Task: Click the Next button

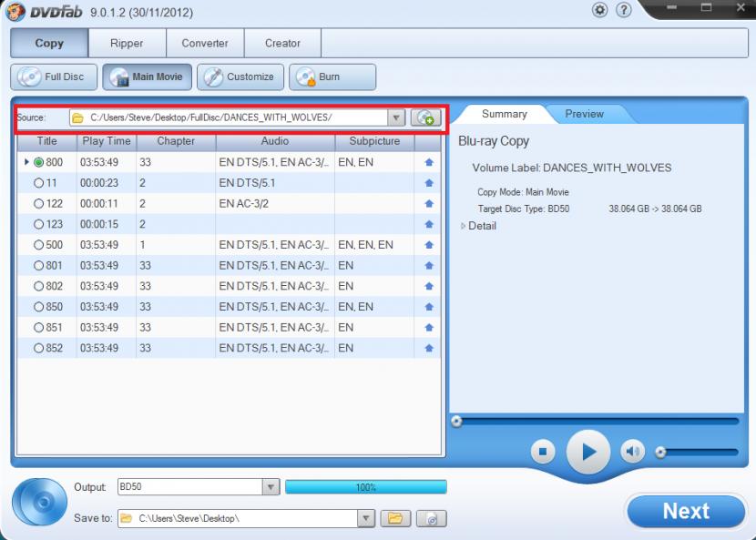Action: [x=685, y=511]
